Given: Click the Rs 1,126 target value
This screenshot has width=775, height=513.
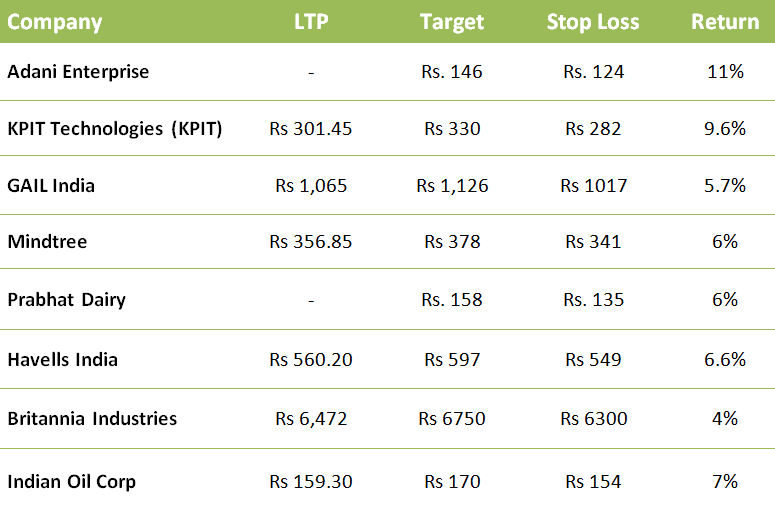Looking at the screenshot, I should 452,186.
